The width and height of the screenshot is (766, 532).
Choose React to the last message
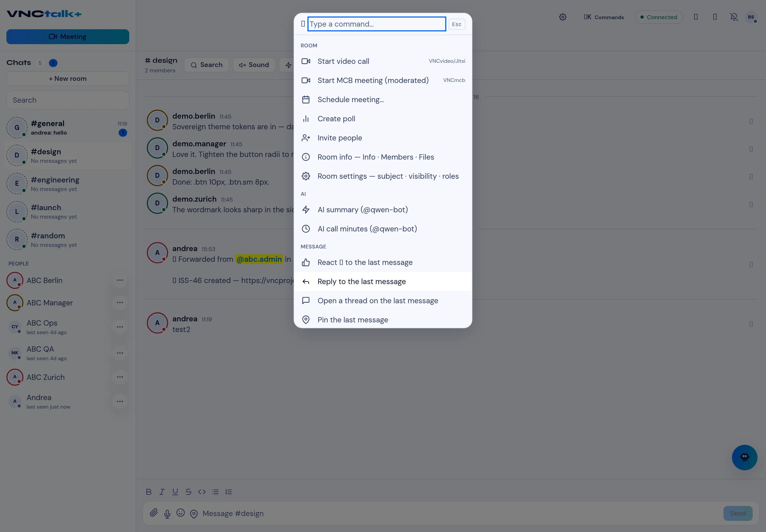point(383,263)
